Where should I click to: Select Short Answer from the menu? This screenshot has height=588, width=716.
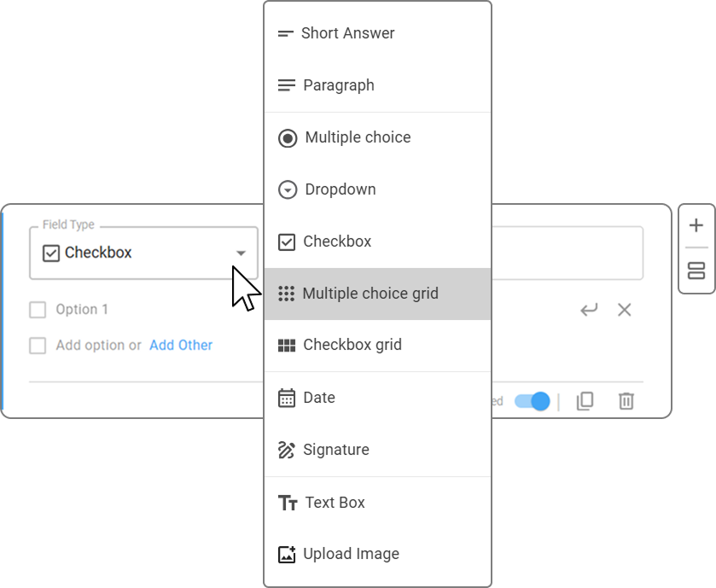378,33
